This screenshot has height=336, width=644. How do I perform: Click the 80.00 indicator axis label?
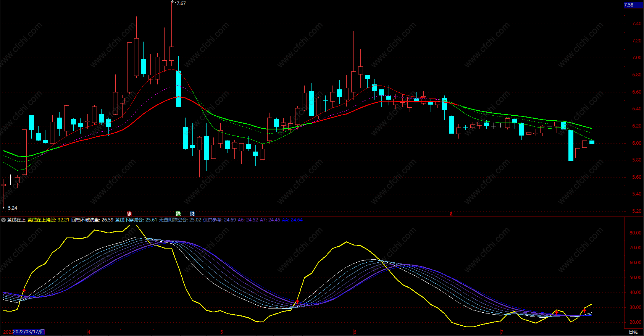[x=636, y=233]
